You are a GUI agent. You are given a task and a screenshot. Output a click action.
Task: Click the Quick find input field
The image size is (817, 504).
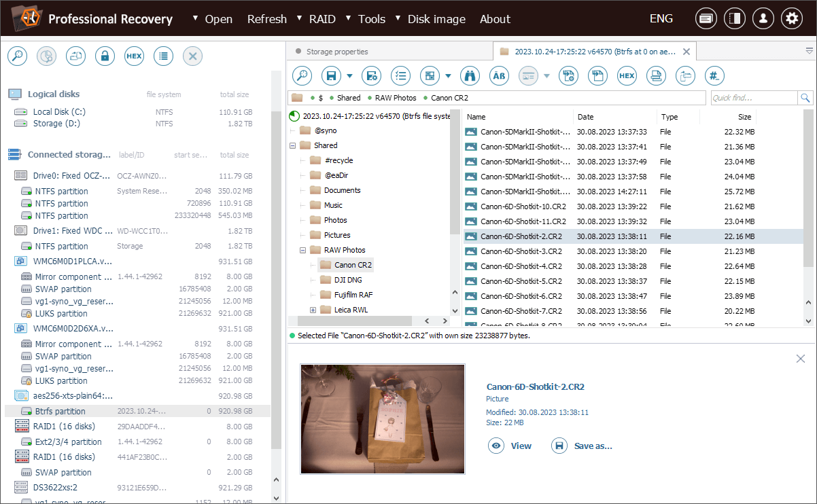(x=754, y=98)
